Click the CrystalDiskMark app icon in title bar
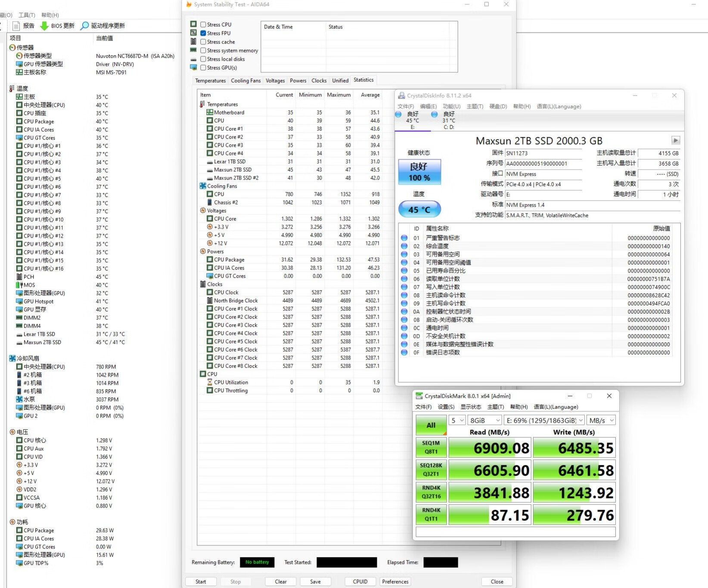This screenshot has height=588, width=708. tap(419, 396)
